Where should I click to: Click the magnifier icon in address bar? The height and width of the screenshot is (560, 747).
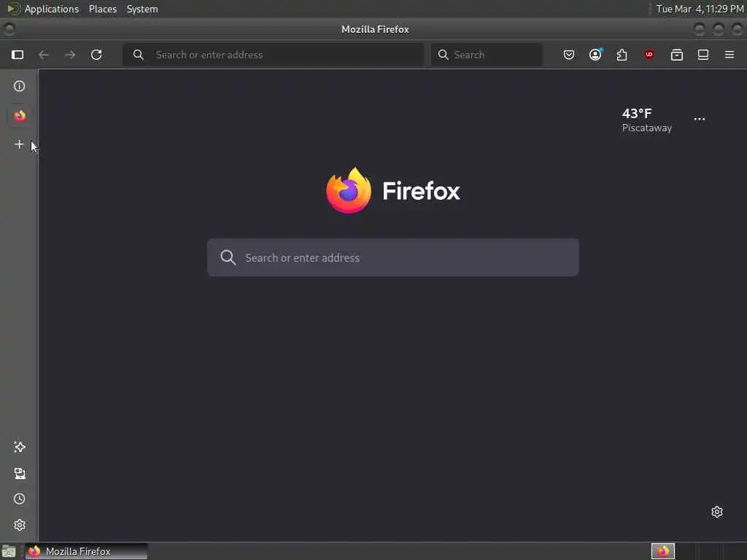[138, 55]
